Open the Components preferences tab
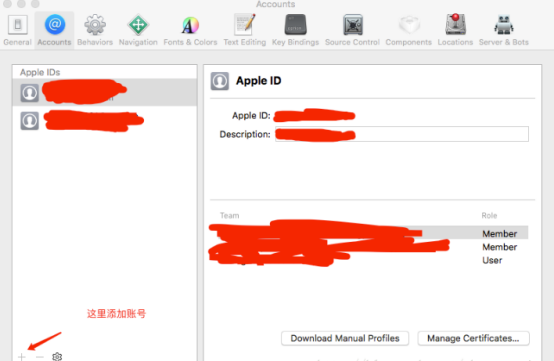 [408, 30]
